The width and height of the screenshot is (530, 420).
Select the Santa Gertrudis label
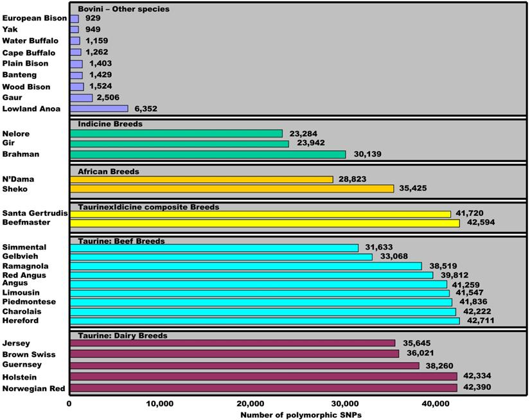coord(34,213)
